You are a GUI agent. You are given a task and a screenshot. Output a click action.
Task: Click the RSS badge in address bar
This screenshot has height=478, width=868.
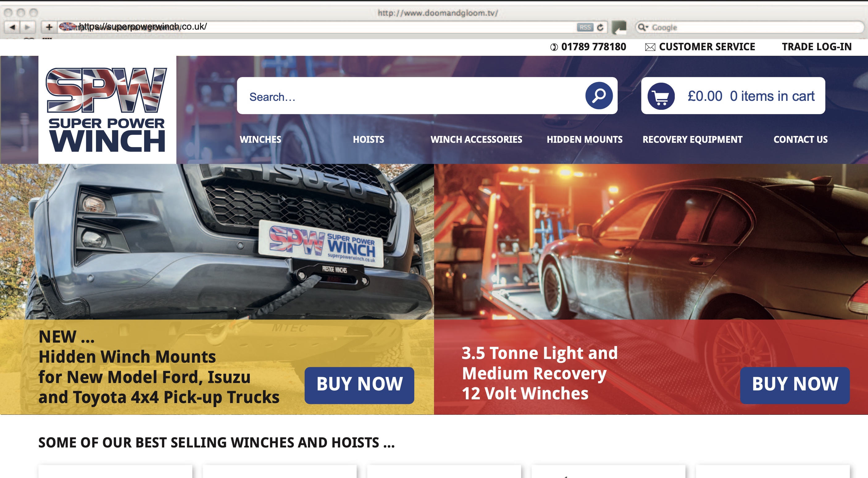(585, 27)
